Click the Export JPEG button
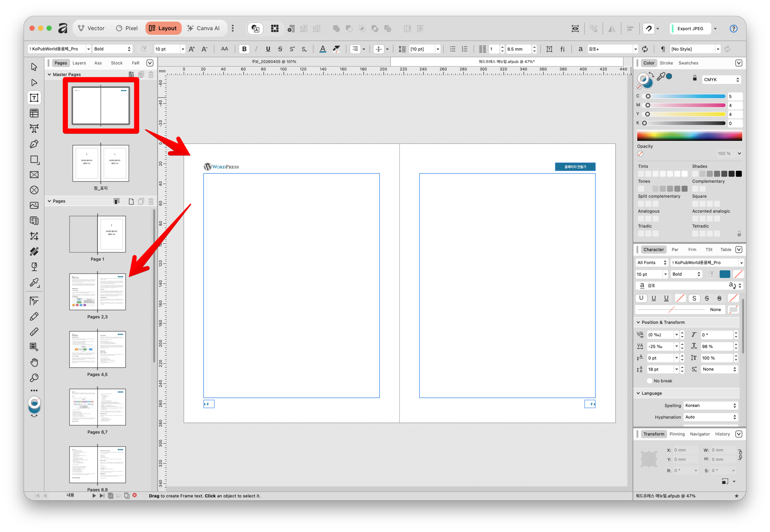The height and width of the screenshot is (532, 770). [x=690, y=29]
